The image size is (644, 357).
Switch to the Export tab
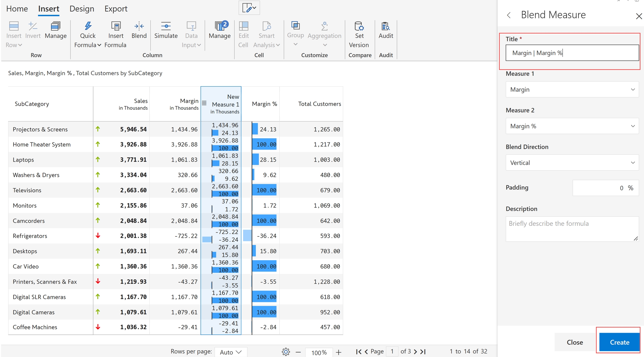pyautogui.click(x=116, y=9)
